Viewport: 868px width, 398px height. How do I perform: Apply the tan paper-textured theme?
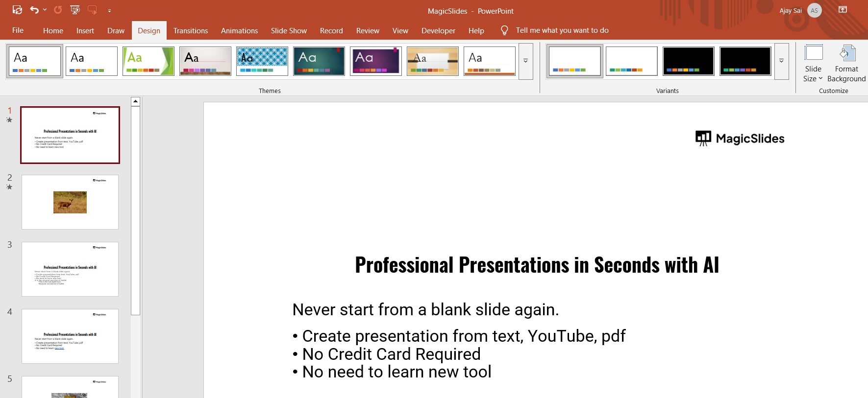433,61
